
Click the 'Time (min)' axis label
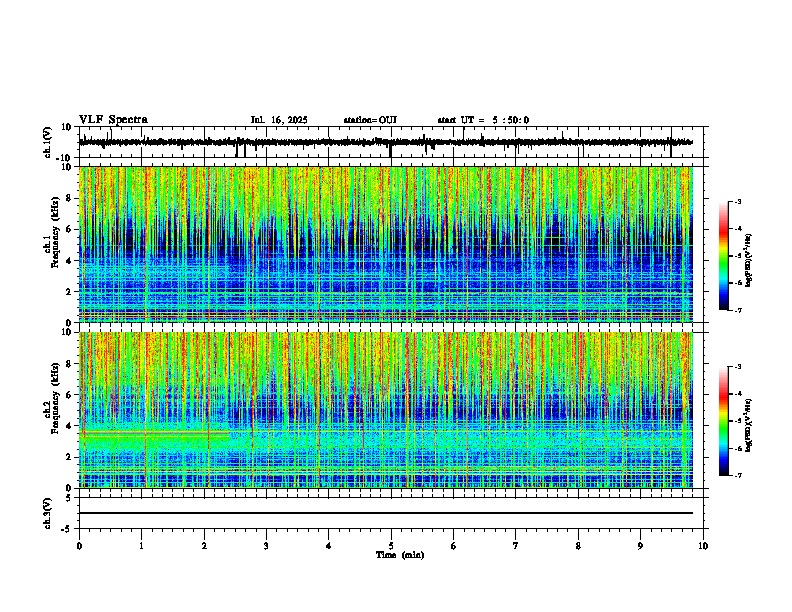tap(400, 555)
